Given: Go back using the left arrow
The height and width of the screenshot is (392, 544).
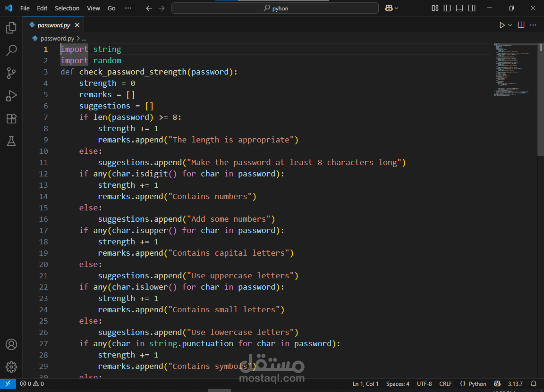Looking at the screenshot, I should pyautogui.click(x=149, y=8).
